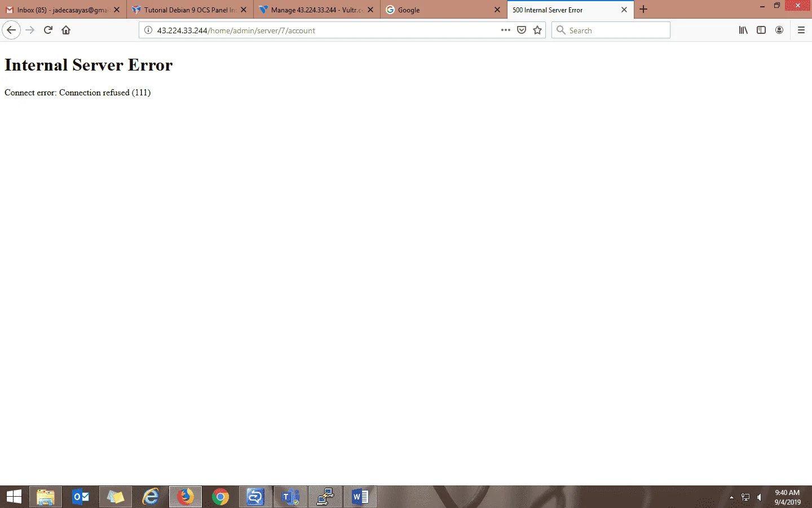Open Microsoft Teams from taskbar

coord(290,497)
